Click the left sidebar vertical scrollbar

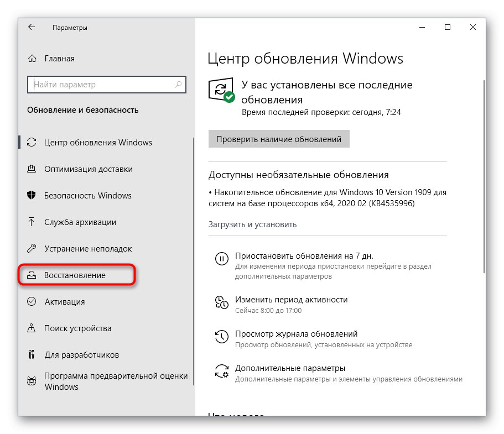pos(194,262)
